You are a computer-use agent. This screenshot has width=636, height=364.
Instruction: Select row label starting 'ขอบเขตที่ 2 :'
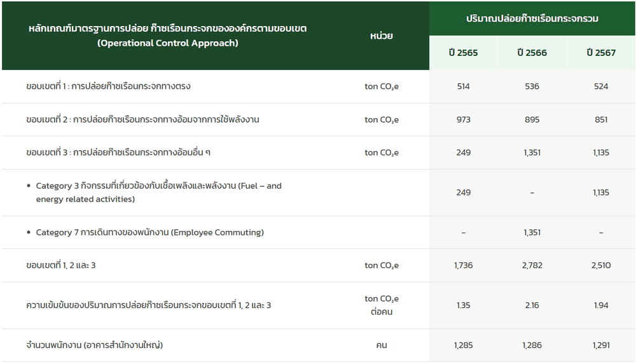click(142, 119)
